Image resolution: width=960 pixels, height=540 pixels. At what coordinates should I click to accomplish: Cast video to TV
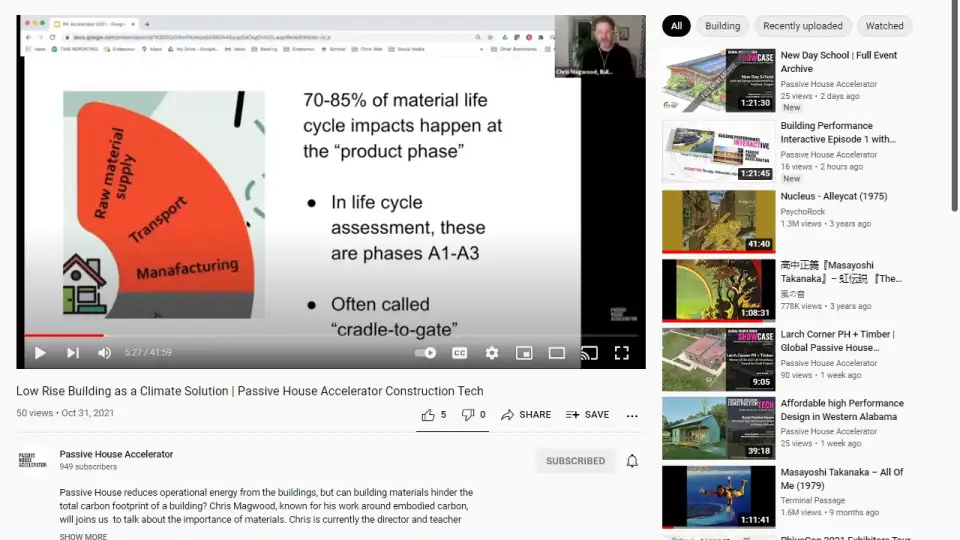589,353
